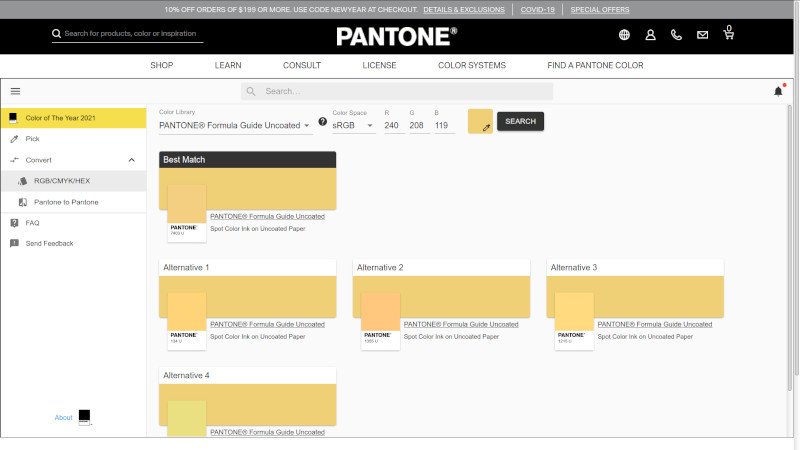This screenshot has width=800, height=450.
Task: Open the user account icon
Action: click(x=650, y=35)
